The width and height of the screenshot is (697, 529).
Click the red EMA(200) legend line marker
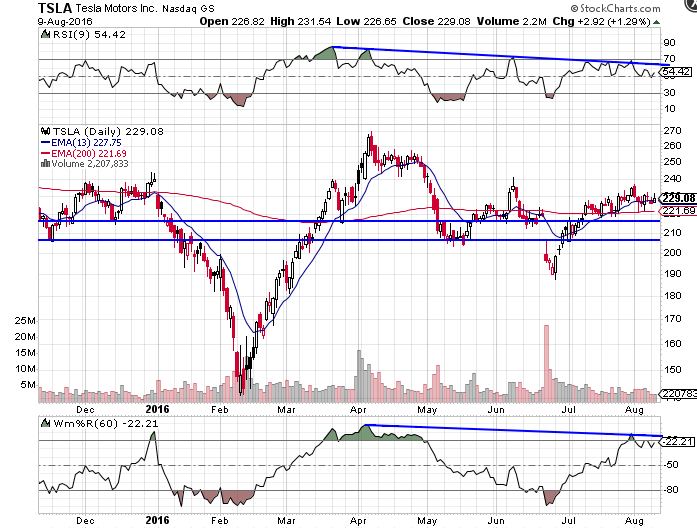pos(45,153)
